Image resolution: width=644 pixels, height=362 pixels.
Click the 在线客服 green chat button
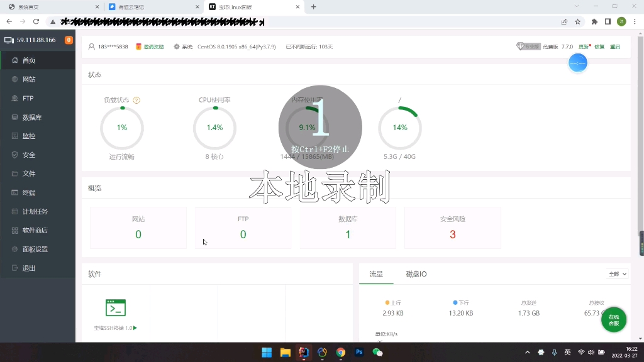pyautogui.click(x=614, y=320)
